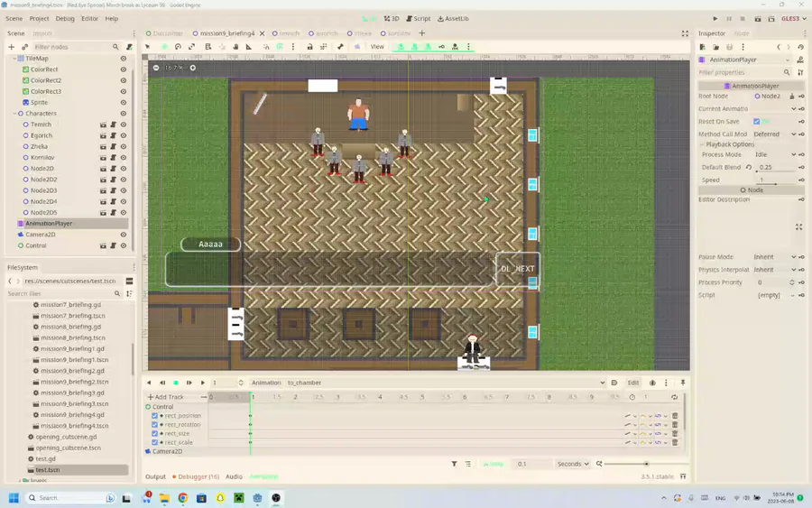Hide the ColorRect2 node
This screenshot has height=508, width=812.
(x=124, y=80)
